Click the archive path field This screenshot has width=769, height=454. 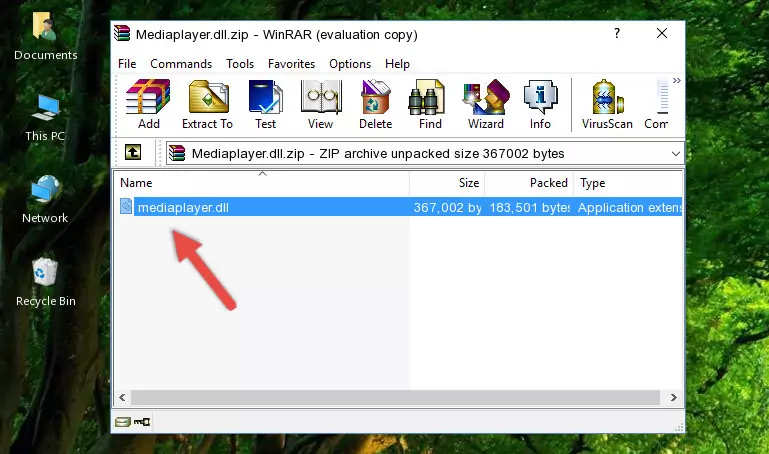(424, 154)
